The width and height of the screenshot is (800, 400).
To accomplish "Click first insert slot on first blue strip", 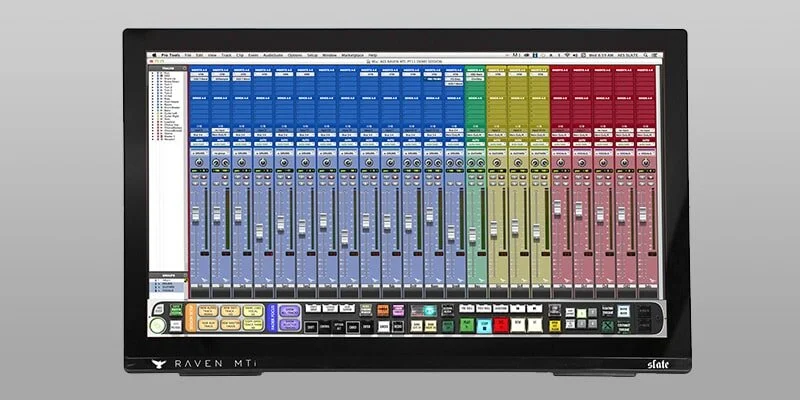I will pos(199,74).
